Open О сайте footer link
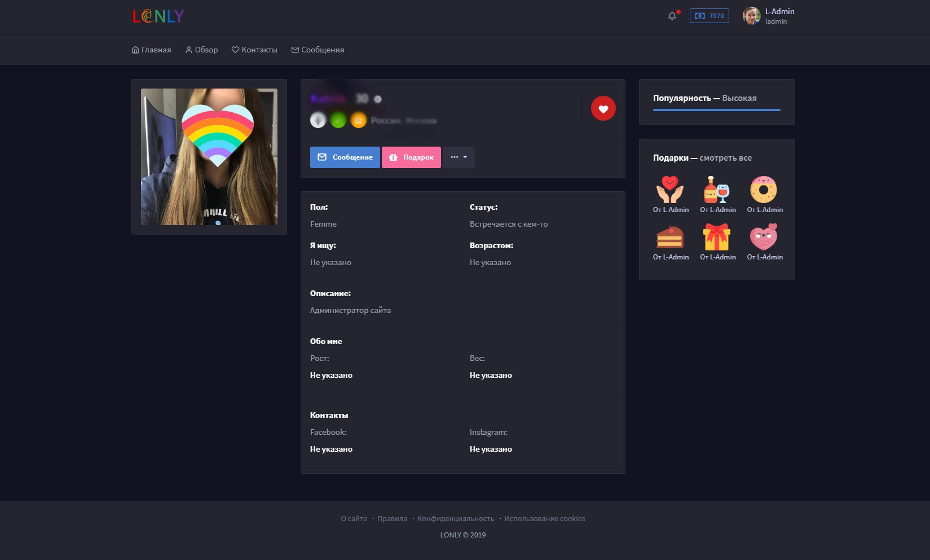This screenshot has height=560, width=930. pos(354,519)
